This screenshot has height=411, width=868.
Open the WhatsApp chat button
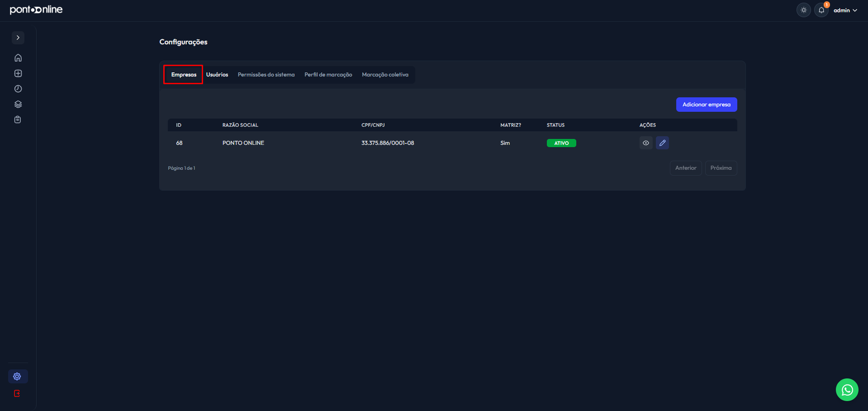point(847,390)
